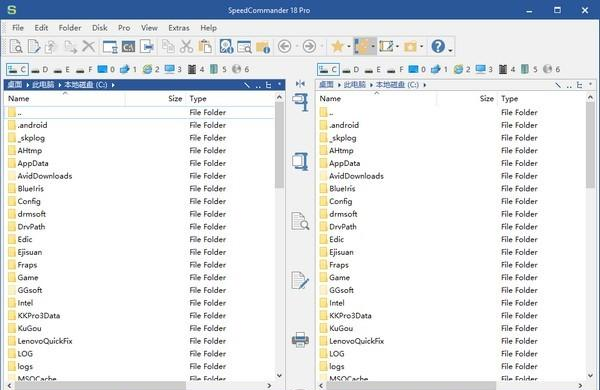This screenshot has height=390, width=600.
Task: Select the .android folder in left panel
Action: pos(32,125)
